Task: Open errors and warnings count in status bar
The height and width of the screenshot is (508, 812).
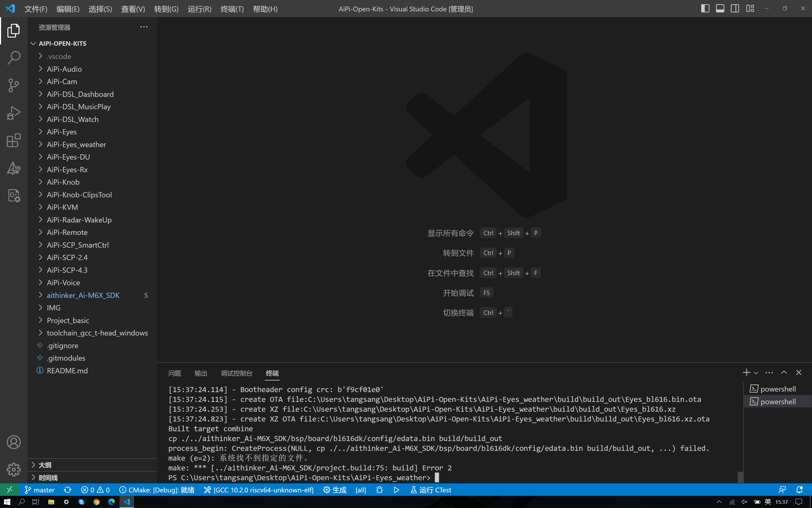Action: click(x=95, y=490)
